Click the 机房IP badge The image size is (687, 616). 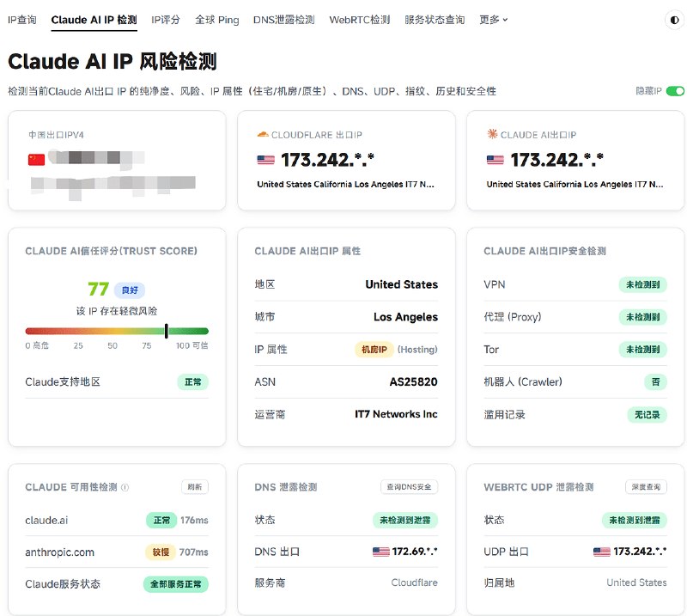374,350
